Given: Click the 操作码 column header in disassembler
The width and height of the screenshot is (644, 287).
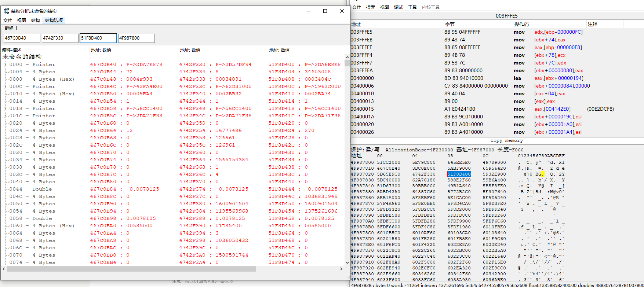Looking at the screenshot, I should click(x=550, y=24).
